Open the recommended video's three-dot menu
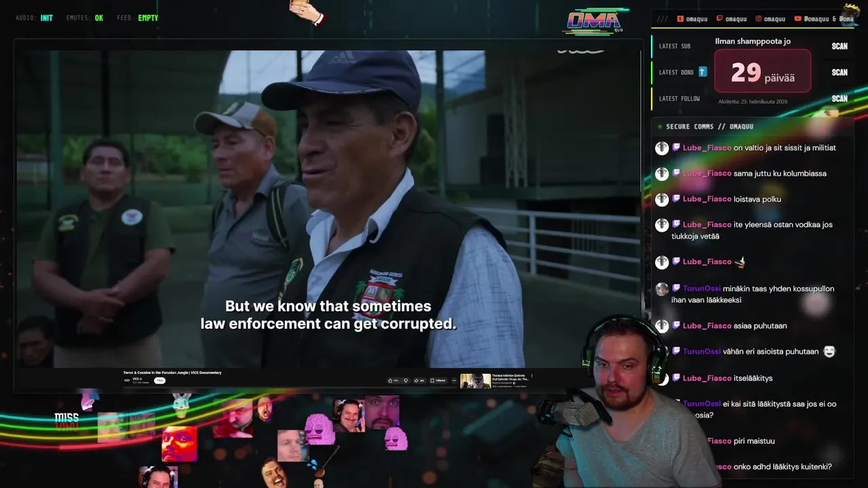Viewport: 868px width, 488px height. (532, 375)
